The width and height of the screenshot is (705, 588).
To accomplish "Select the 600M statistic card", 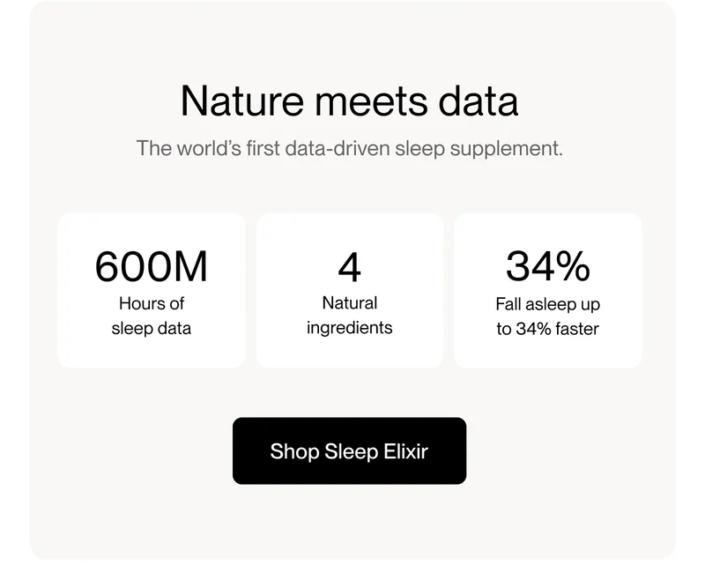I will click(151, 289).
